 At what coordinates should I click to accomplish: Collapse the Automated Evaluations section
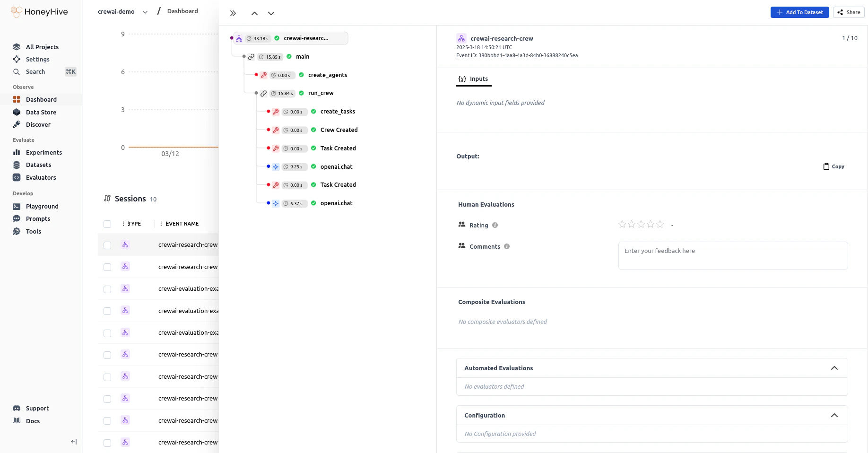(x=834, y=368)
